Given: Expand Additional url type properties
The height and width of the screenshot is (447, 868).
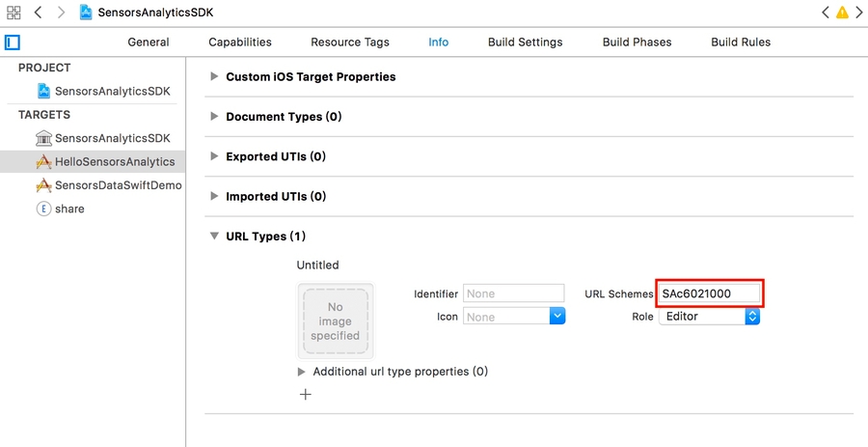Looking at the screenshot, I should [302, 372].
